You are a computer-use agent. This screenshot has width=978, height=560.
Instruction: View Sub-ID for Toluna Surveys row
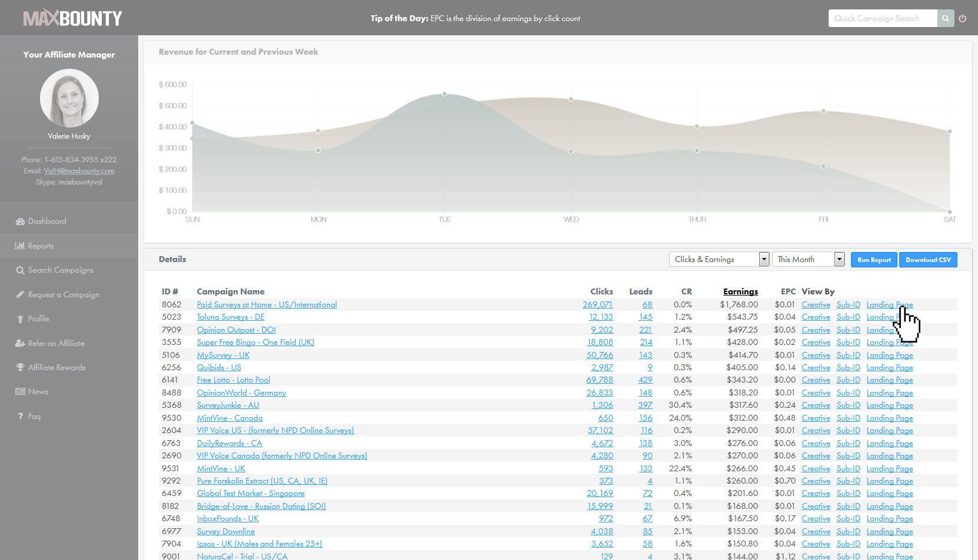(x=848, y=317)
